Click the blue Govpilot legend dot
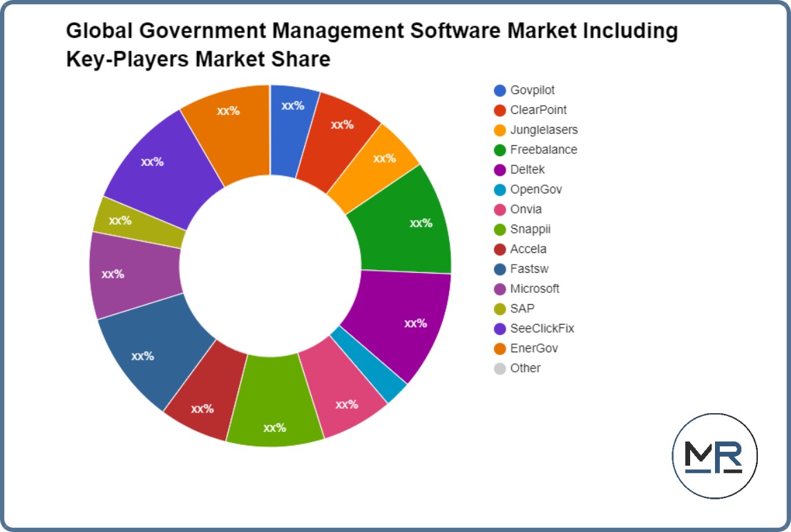 tap(500, 91)
